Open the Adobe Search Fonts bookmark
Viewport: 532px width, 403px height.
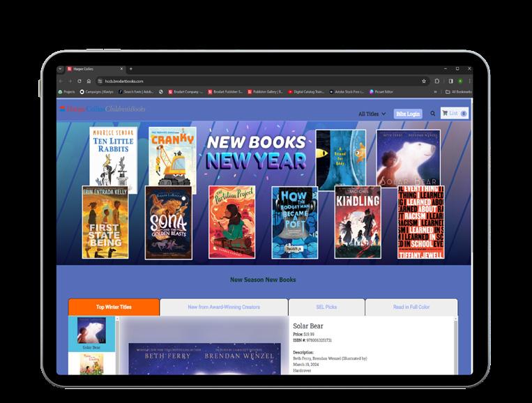click(x=136, y=92)
